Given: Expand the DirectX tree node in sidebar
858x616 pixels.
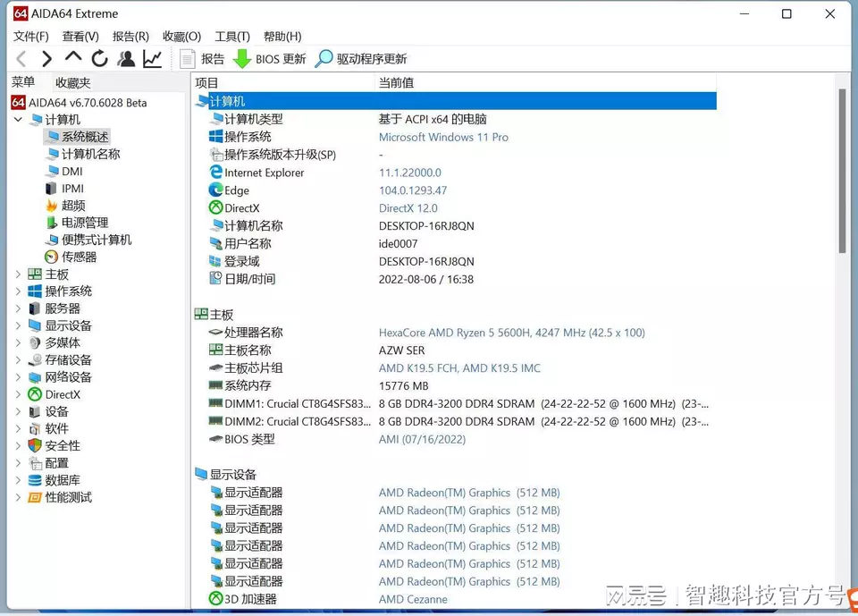Looking at the screenshot, I should pyautogui.click(x=18, y=394).
